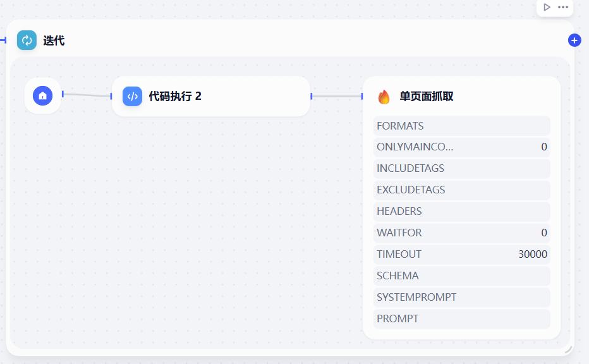Click the code brackets icon on 代码执行 2

tap(131, 96)
